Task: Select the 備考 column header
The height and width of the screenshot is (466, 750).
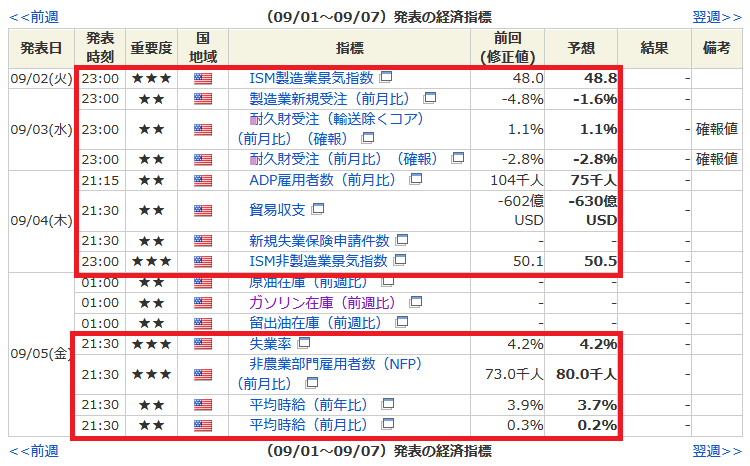Action: coord(717,48)
